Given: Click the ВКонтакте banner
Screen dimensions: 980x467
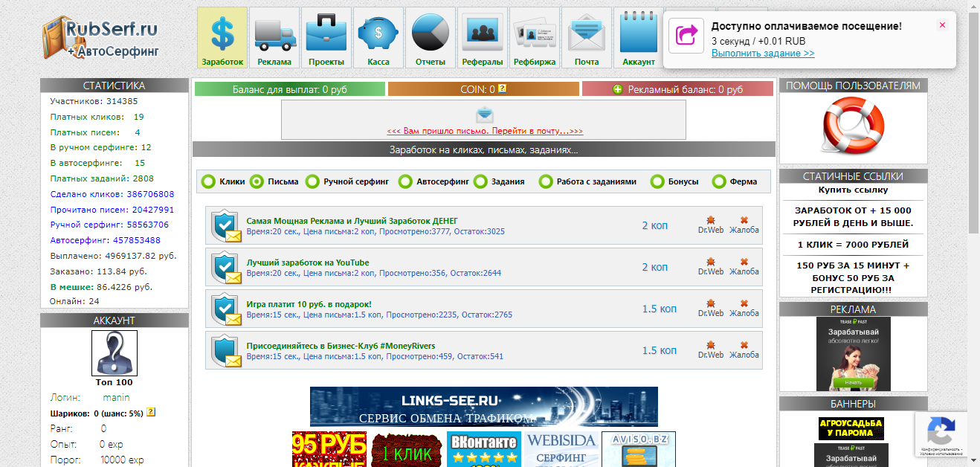Looking at the screenshot, I should [484, 449].
